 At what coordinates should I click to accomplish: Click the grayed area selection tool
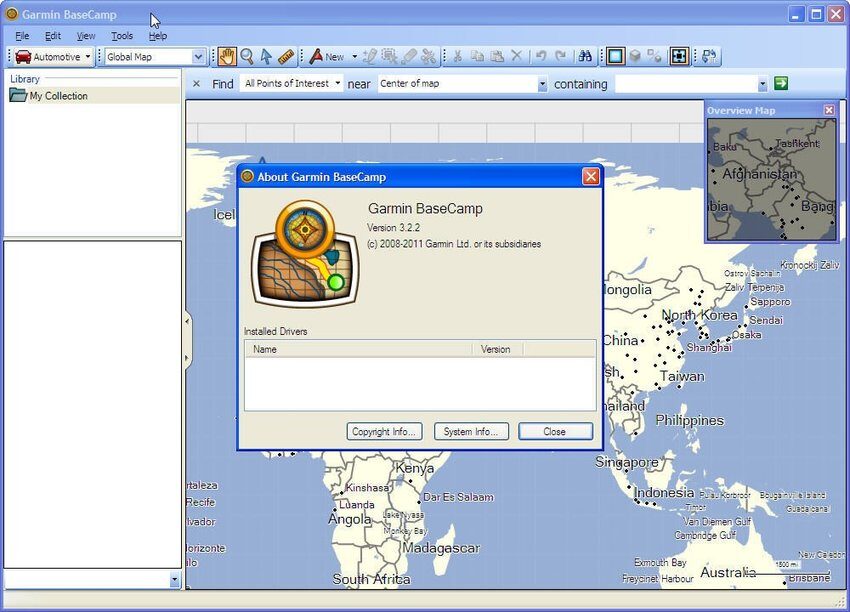(x=389, y=56)
